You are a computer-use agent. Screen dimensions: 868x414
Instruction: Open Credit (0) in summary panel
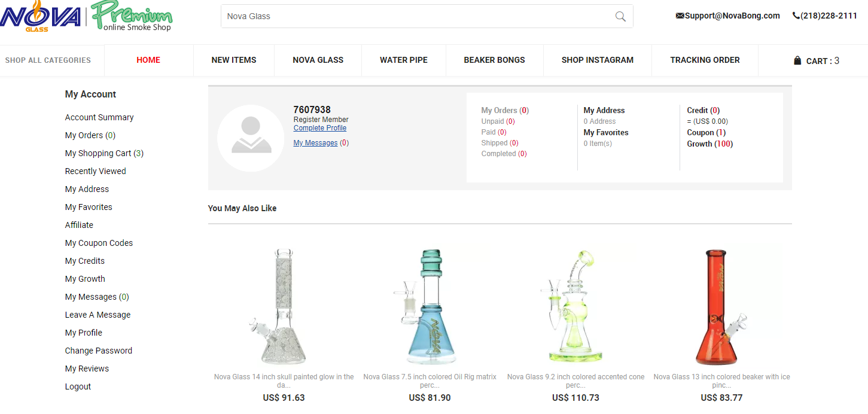pyautogui.click(x=703, y=110)
